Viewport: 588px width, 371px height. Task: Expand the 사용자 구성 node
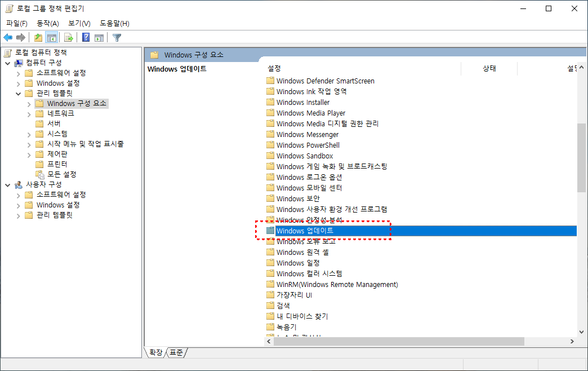click(8, 184)
